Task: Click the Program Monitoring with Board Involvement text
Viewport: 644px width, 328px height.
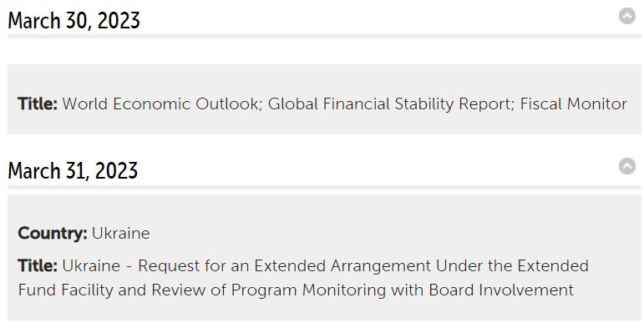Action: click(402, 290)
